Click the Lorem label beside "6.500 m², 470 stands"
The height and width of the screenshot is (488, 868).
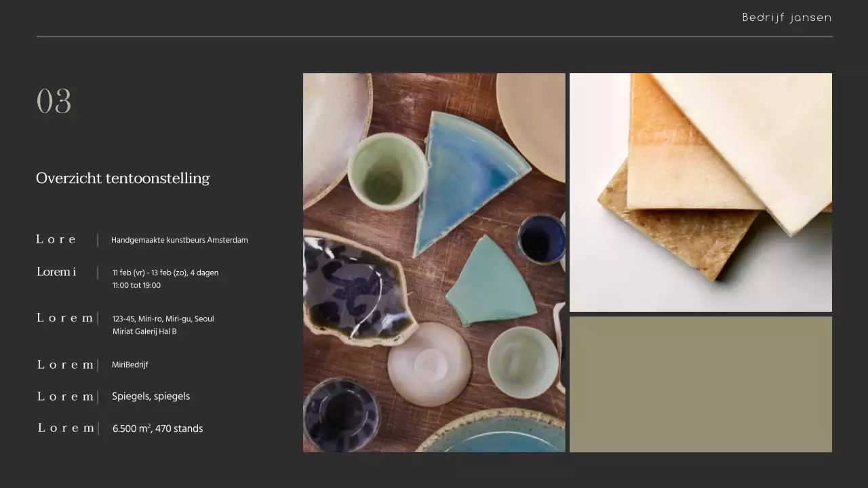tap(66, 428)
